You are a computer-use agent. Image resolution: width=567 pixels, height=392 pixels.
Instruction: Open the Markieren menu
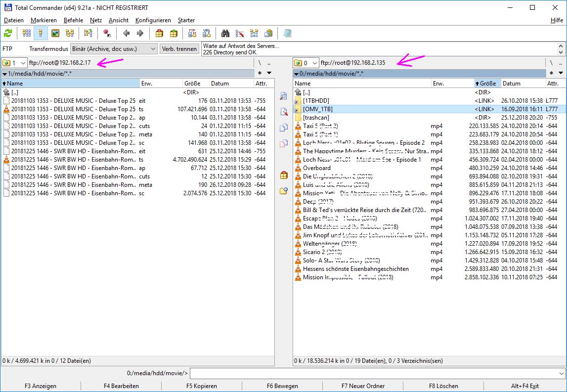tap(44, 20)
